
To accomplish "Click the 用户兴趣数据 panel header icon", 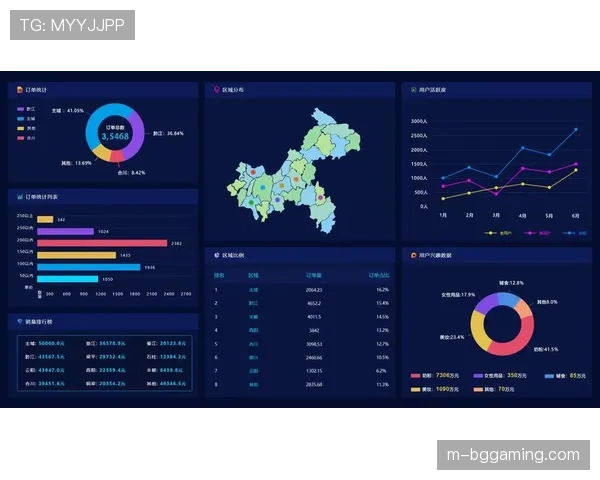I will tap(413, 255).
